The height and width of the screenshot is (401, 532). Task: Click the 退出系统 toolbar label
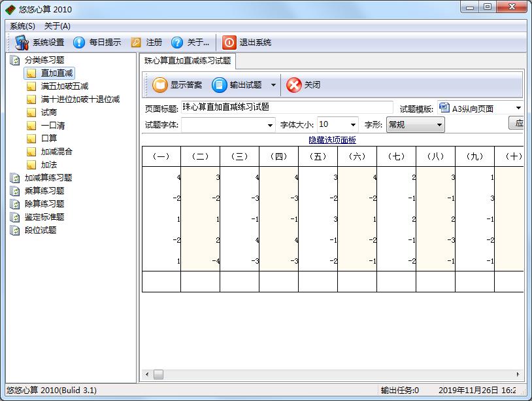(x=255, y=43)
